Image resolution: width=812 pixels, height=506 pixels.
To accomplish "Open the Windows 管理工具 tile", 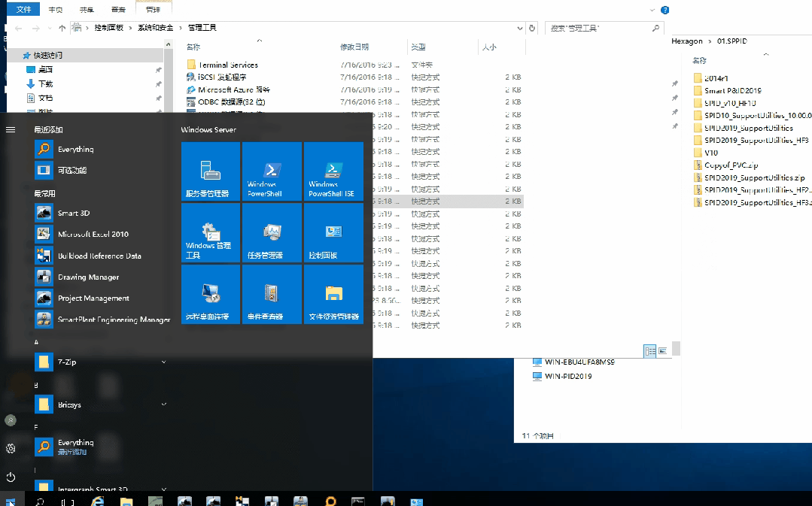I will pos(211,233).
